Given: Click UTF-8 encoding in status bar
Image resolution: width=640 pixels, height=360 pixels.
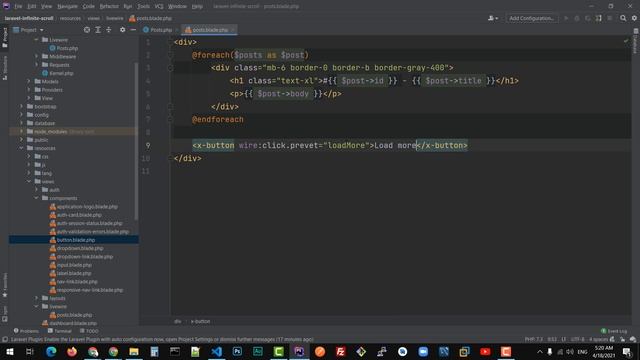Looking at the screenshot, I should [x=577, y=339].
